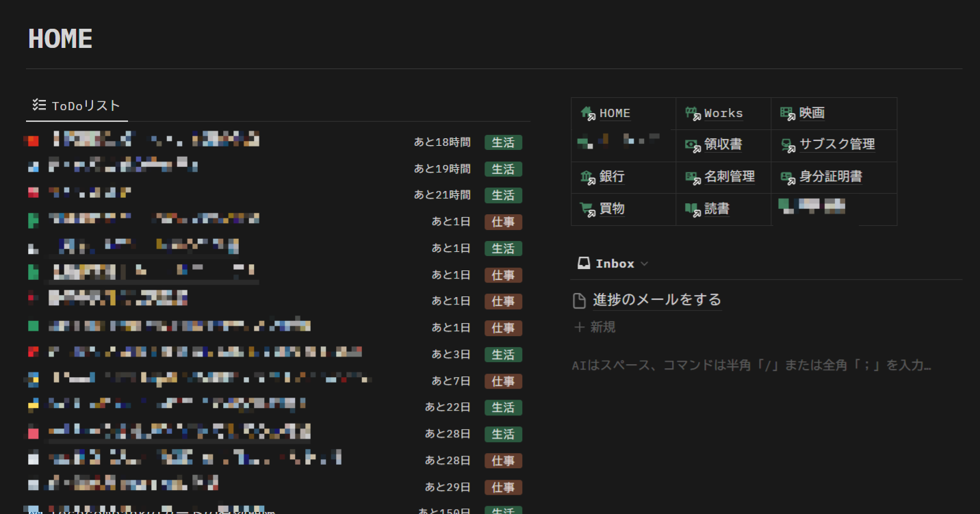Click the あと22日 due time
The image size is (980, 514).
[448, 407]
